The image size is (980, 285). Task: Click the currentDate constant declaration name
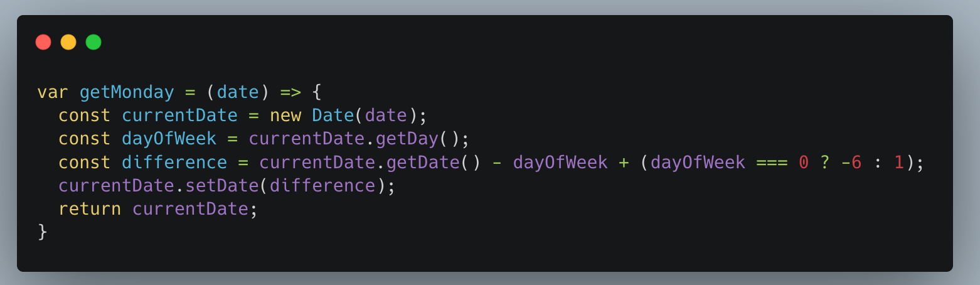point(179,116)
